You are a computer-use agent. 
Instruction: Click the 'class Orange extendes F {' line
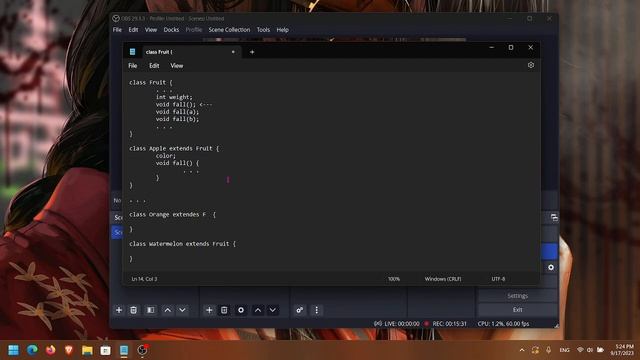[172, 215]
